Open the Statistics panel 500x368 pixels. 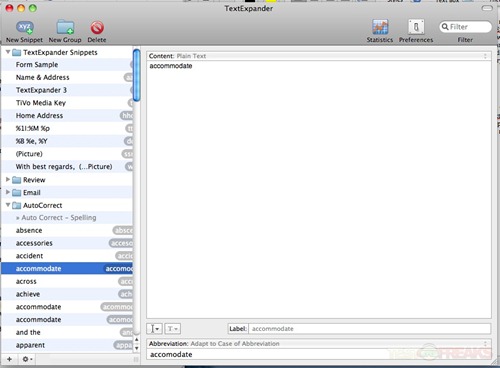point(380,32)
